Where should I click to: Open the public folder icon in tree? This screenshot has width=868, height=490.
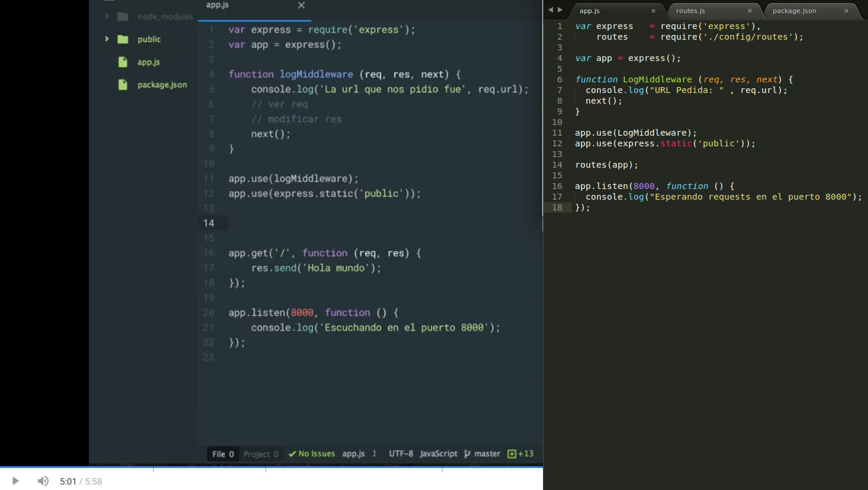(x=123, y=39)
